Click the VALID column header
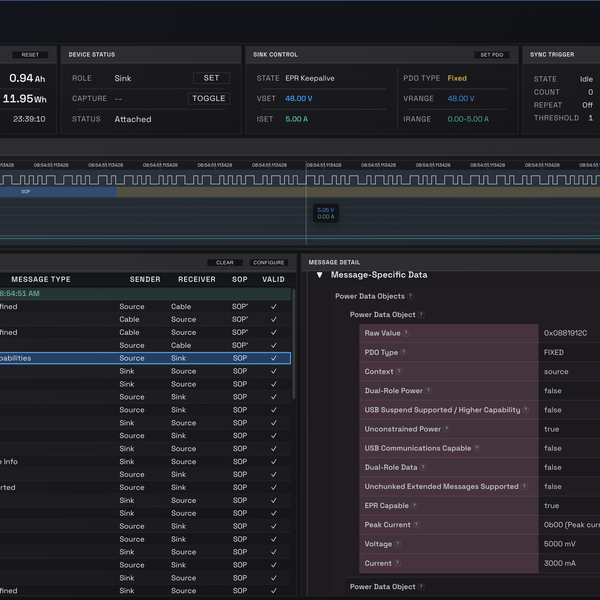 [273, 279]
